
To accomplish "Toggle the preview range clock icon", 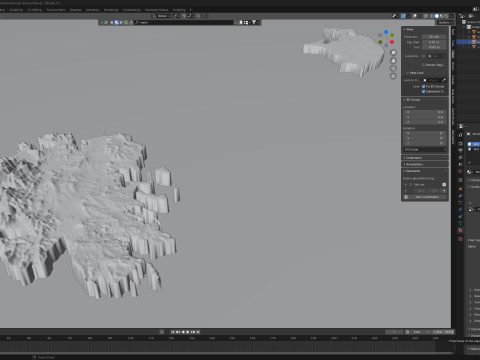I will pos(407,332).
